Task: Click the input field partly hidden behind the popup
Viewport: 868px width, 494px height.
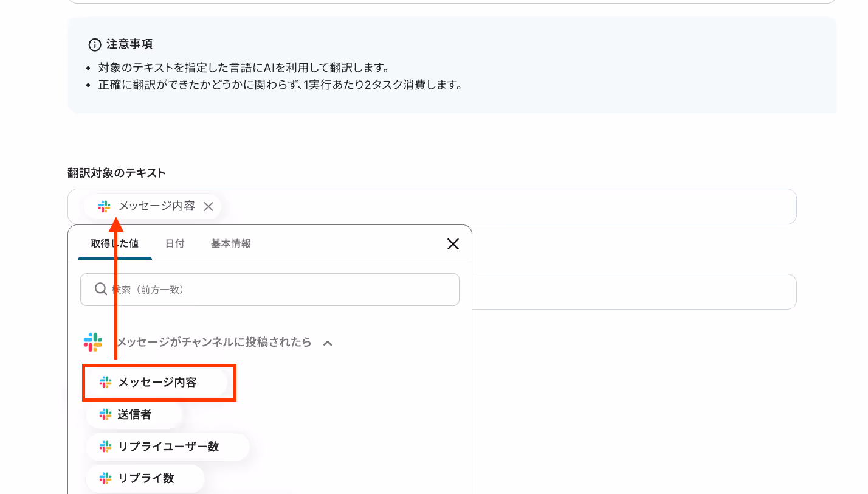Action: [634, 292]
